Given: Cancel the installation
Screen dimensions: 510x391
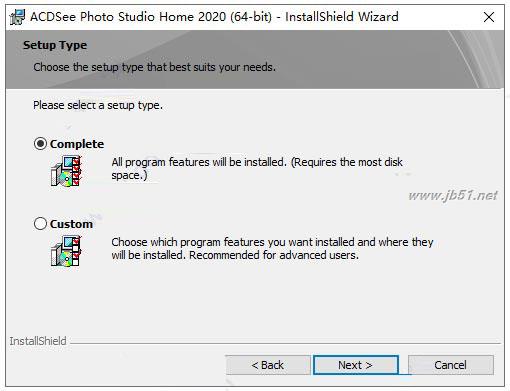Looking at the screenshot, I should click(451, 365).
